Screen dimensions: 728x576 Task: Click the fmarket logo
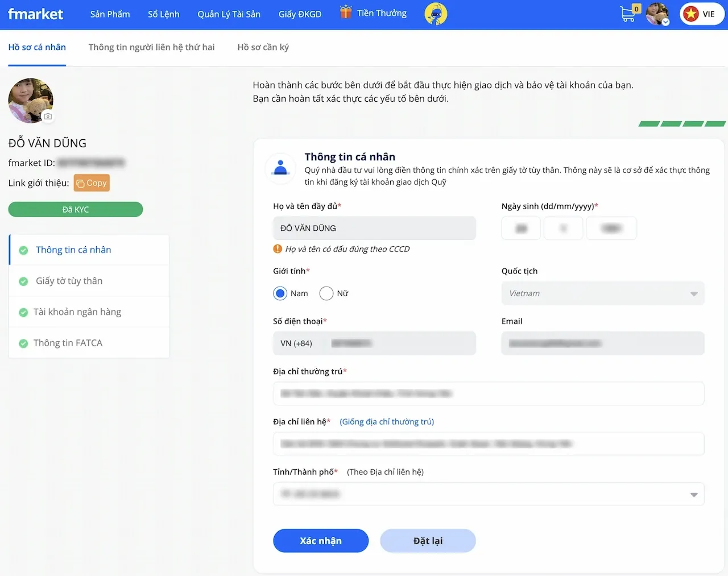coord(35,14)
